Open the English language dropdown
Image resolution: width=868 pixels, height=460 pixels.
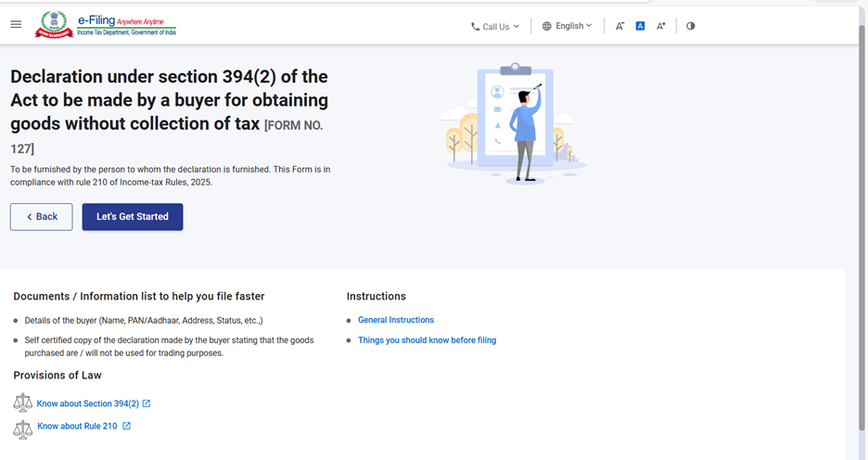click(567, 26)
